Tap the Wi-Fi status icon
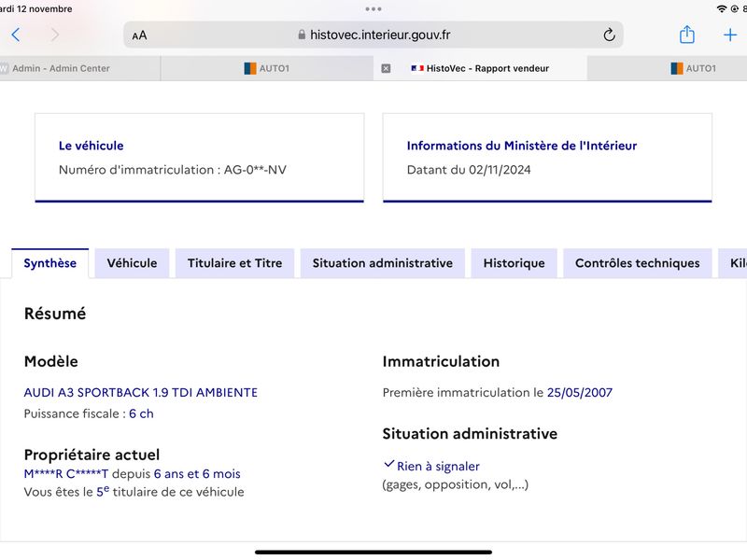 [721, 9]
